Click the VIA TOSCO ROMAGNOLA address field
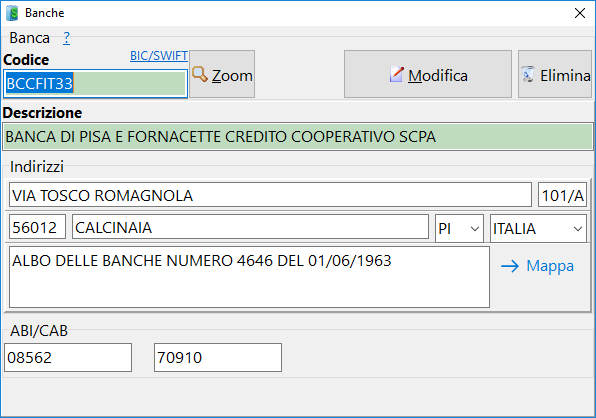This screenshot has width=596, height=418. (x=270, y=195)
